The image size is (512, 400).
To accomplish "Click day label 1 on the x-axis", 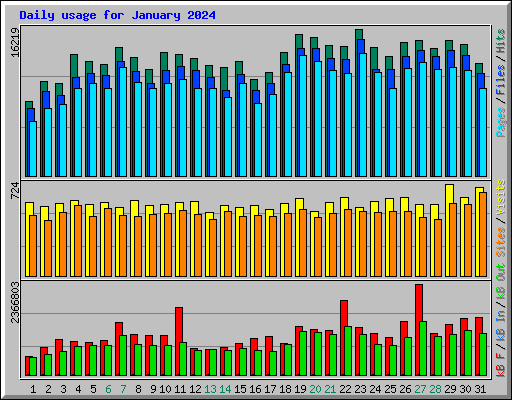I will 33,389.
